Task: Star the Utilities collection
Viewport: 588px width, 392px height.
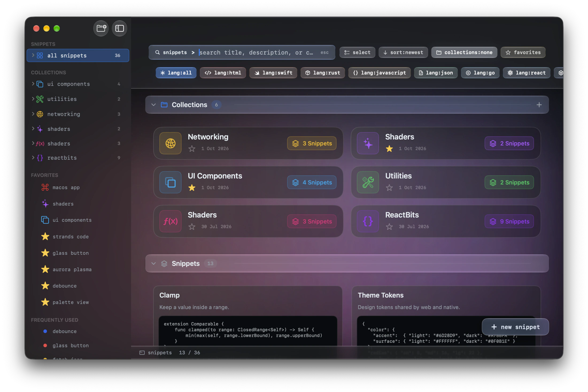Action: (x=389, y=188)
